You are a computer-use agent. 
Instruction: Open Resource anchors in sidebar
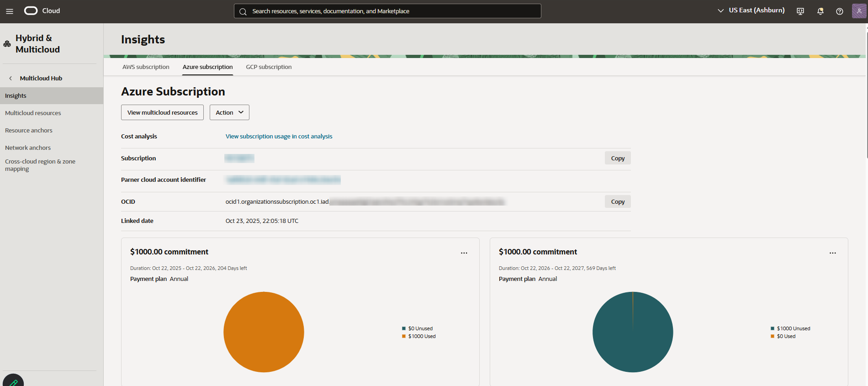[x=29, y=131]
